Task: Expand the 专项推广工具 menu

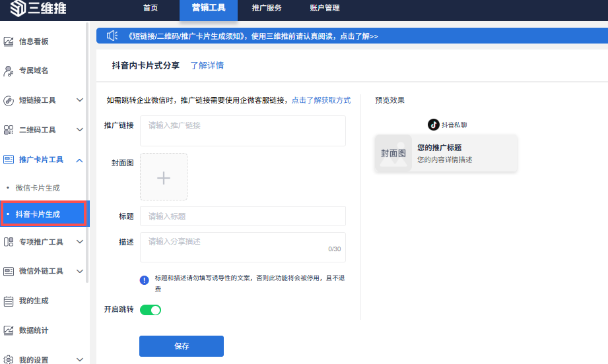Action: tap(80, 242)
